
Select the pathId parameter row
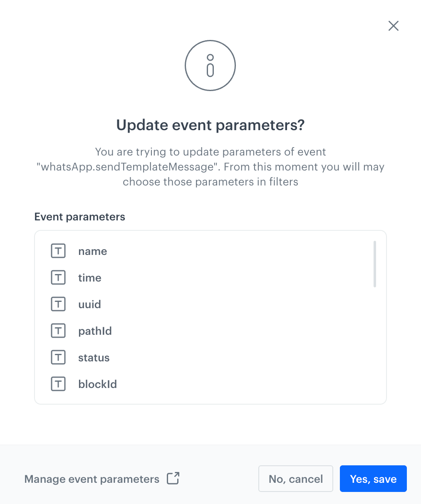pos(95,331)
